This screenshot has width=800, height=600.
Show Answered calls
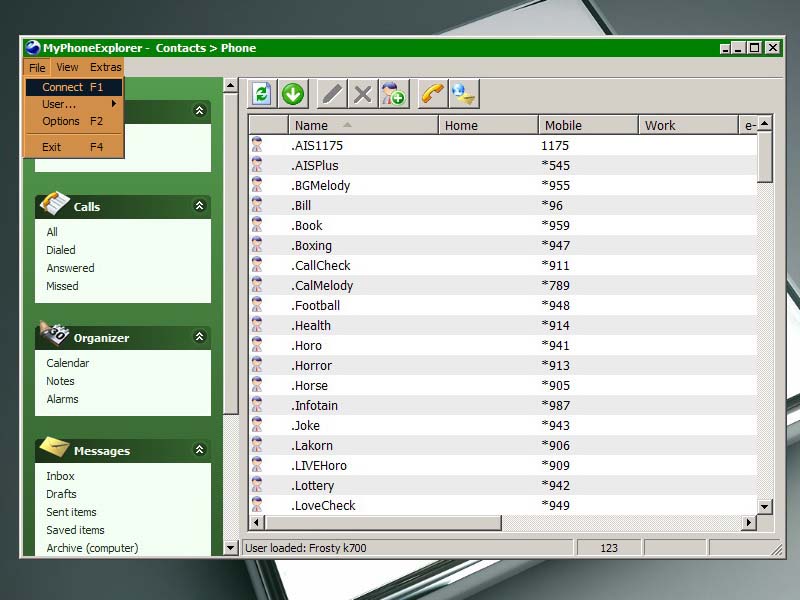[x=70, y=268]
